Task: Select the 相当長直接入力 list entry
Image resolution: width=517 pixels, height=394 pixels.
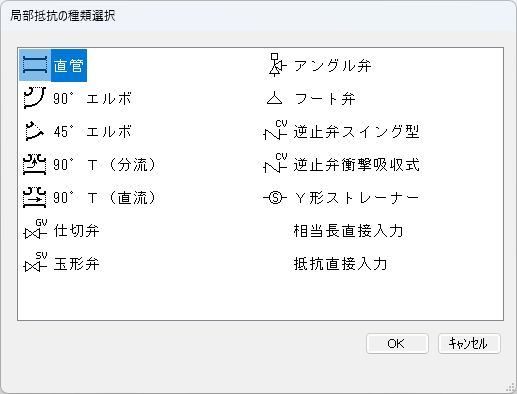Action: point(348,231)
